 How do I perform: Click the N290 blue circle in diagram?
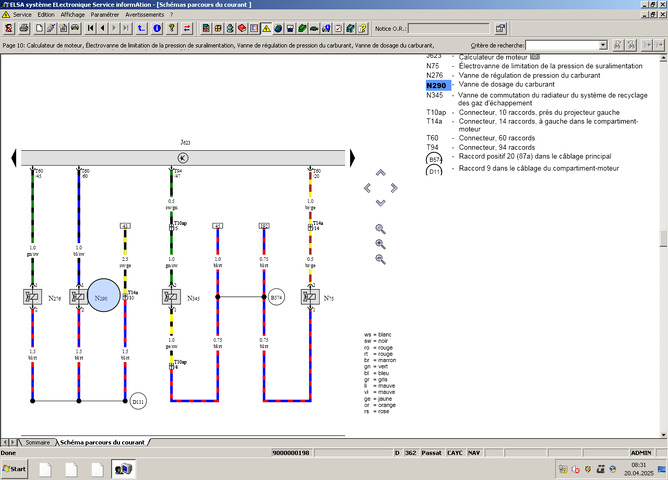tap(102, 297)
